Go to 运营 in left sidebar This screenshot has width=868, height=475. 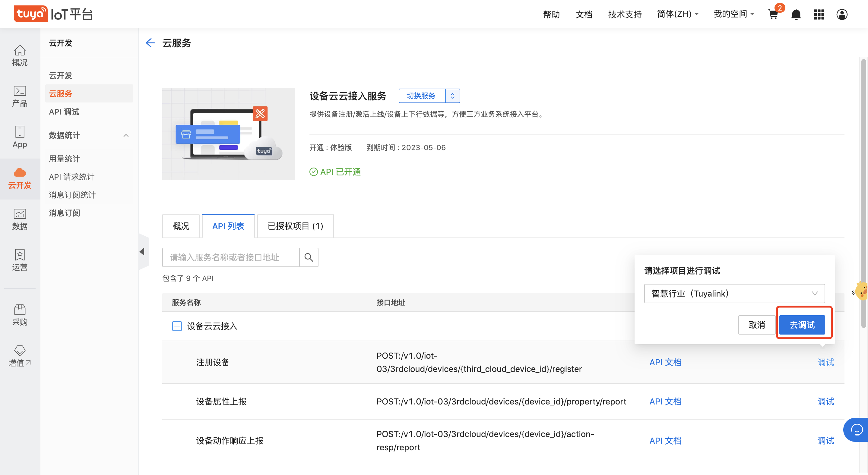tap(20, 261)
